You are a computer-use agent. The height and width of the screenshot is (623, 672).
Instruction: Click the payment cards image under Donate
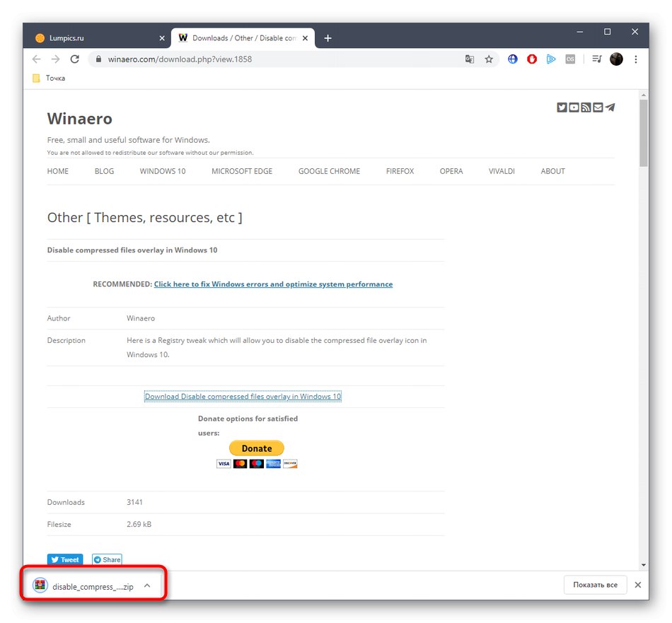(x=257, y=464)
